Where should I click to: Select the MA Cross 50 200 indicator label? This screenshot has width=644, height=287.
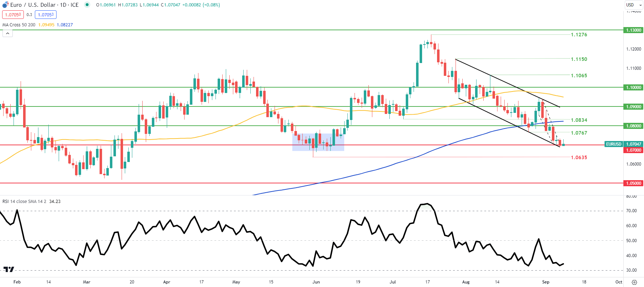tap(19, 25)
